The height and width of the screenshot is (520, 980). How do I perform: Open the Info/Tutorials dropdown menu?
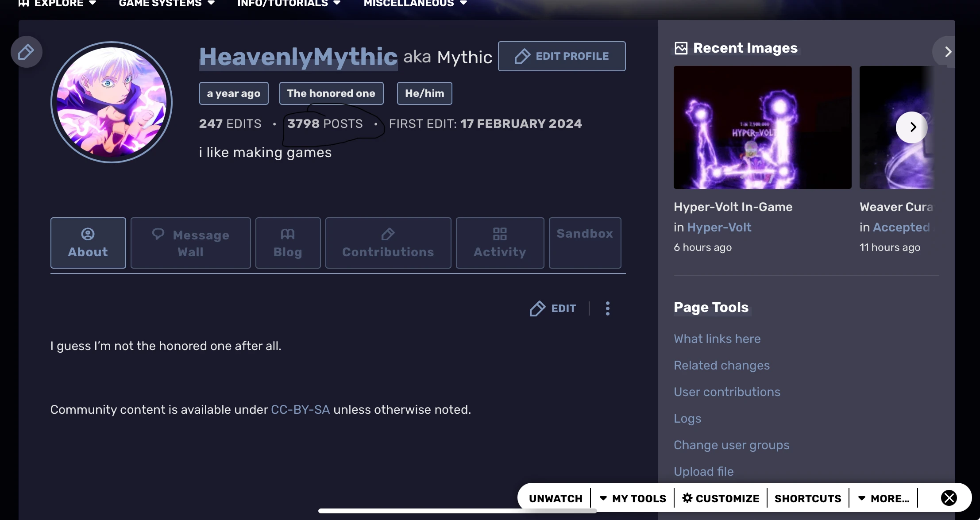coord(289,4)
